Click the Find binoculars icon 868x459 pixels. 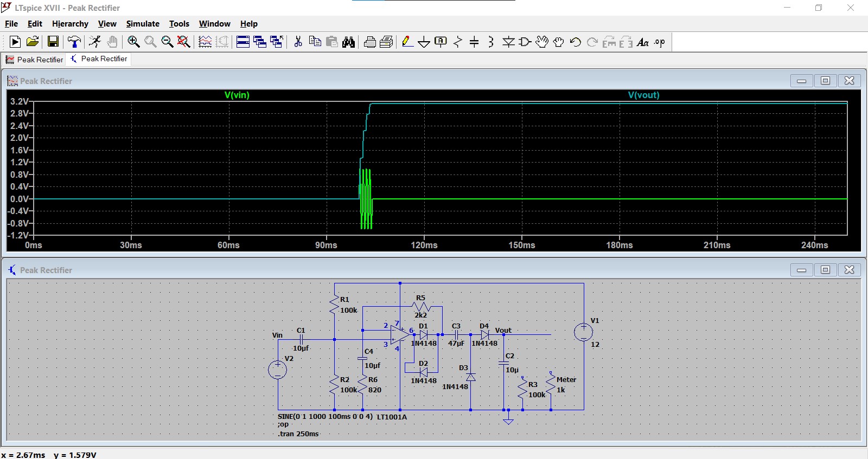[x=348, y=42]
